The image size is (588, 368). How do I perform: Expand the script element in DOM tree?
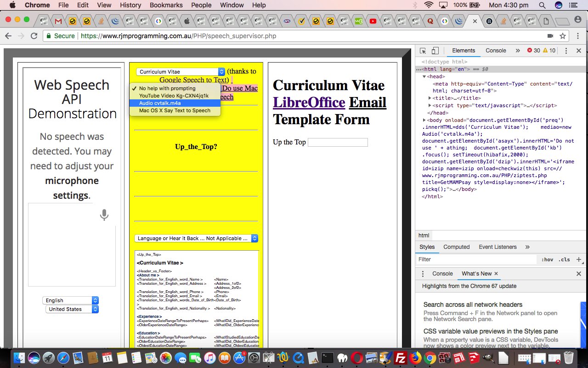pyautogui.click(x=430, y=105)
